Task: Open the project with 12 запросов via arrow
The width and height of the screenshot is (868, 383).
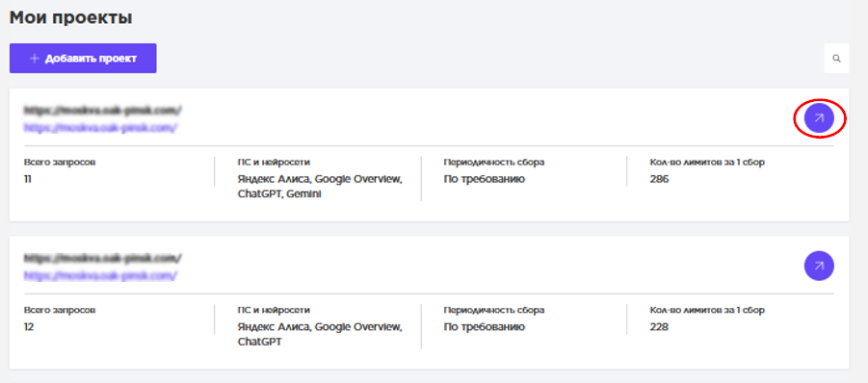Action: coord(819,266)
